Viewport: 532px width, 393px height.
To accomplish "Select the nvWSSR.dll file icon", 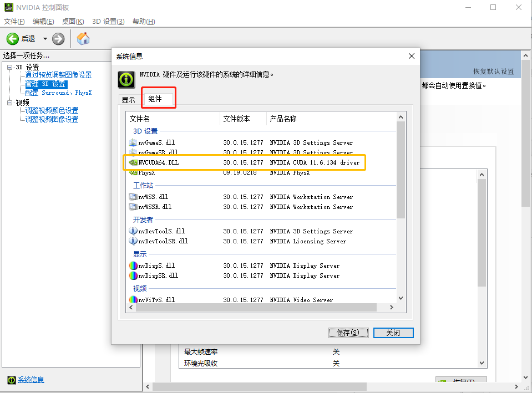I will pyautogui.click(x=133, y=207).
